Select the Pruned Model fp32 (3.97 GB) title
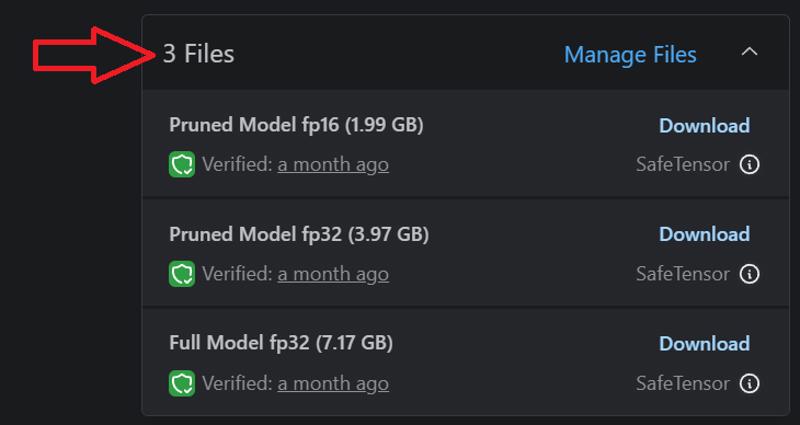The image size is (800, 425). [x=299, y=234]
